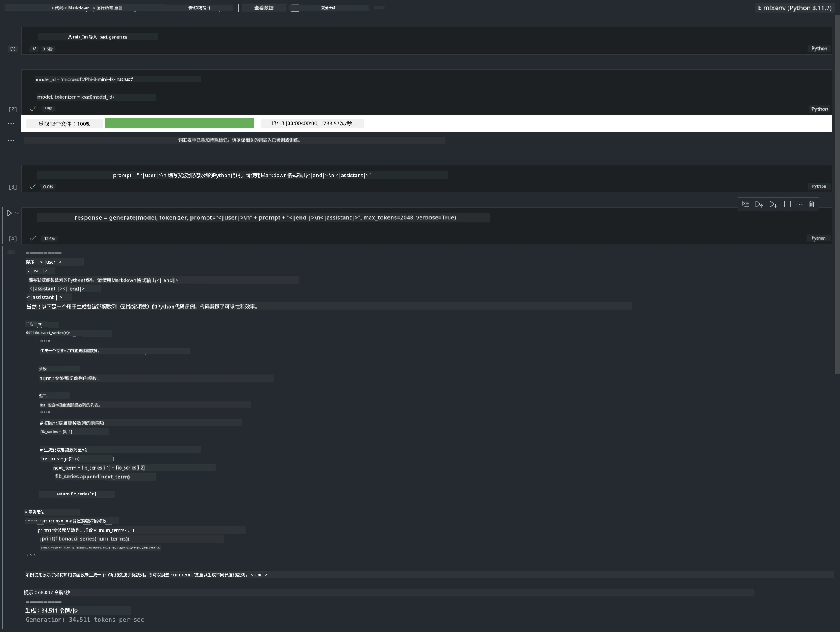This screenshot has height=632, width=840.
Task: Change language mode Python on cell 4
Action: click(818, 238)
